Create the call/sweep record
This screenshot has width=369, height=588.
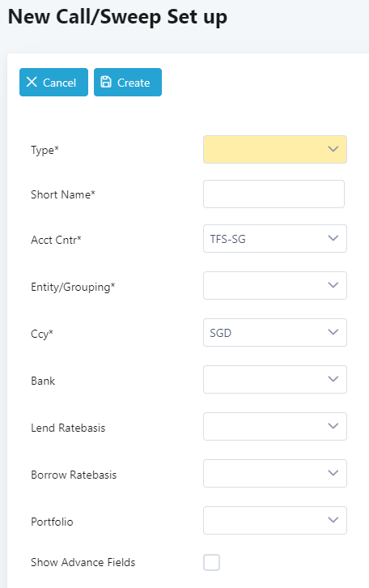(128, 82)
